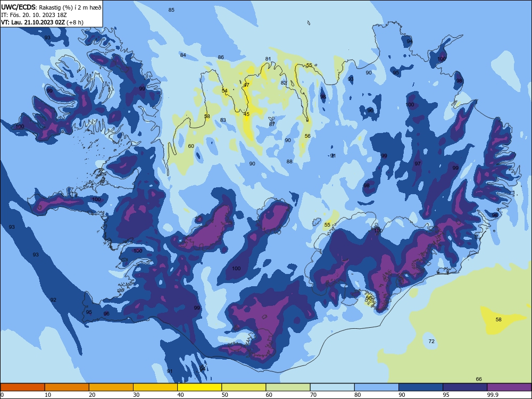
Task: Click the humidity value 82 on the map
Action: pyautogui.click(x=284, y=82)
